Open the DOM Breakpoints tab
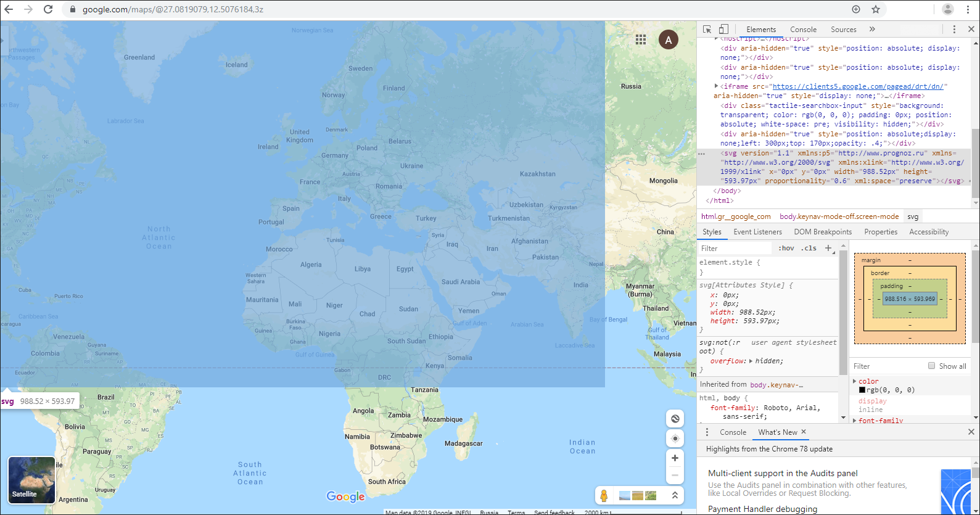 coord(823,232)
